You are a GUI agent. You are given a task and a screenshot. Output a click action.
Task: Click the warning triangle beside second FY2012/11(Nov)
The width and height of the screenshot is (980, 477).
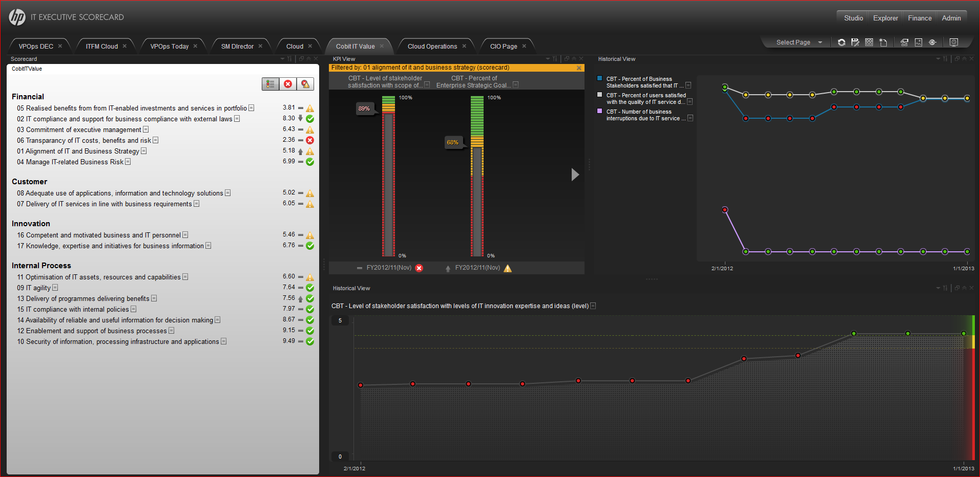pyautogui.click(x=508, y=268)
